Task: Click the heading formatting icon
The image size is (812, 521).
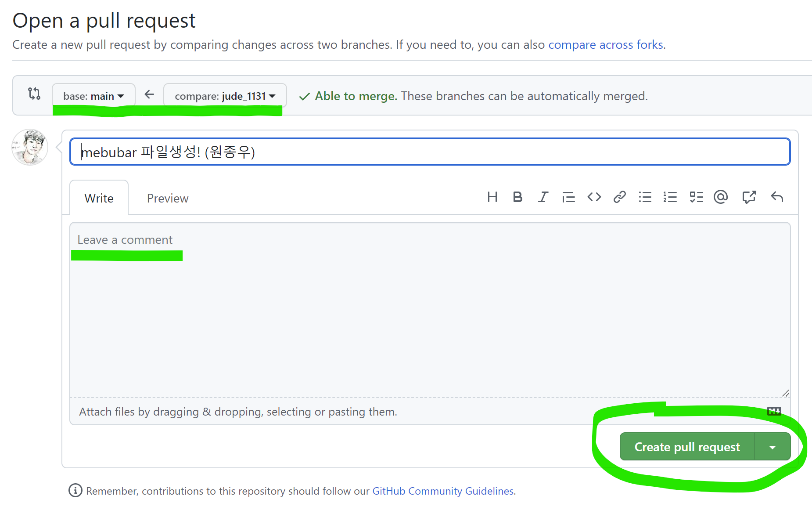Action: (492, 197)
